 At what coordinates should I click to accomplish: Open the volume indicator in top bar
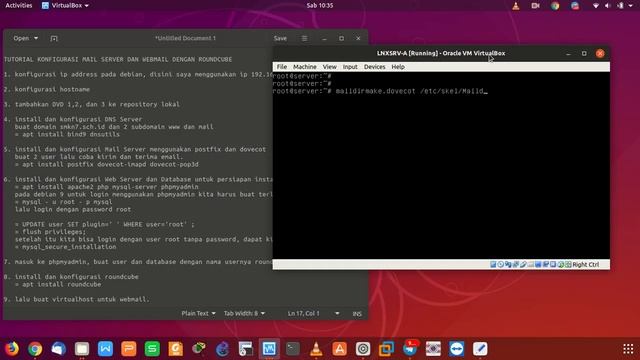[607, 6]
